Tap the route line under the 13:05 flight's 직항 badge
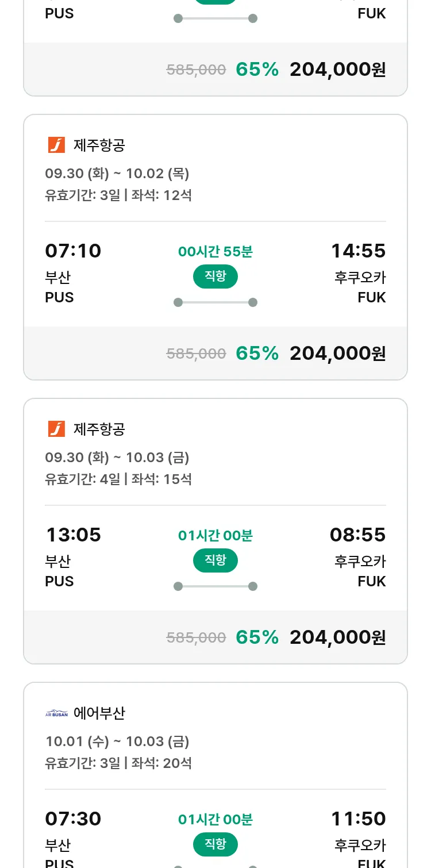431x868 pixels. pyautogui.click(x=215, y=586)
